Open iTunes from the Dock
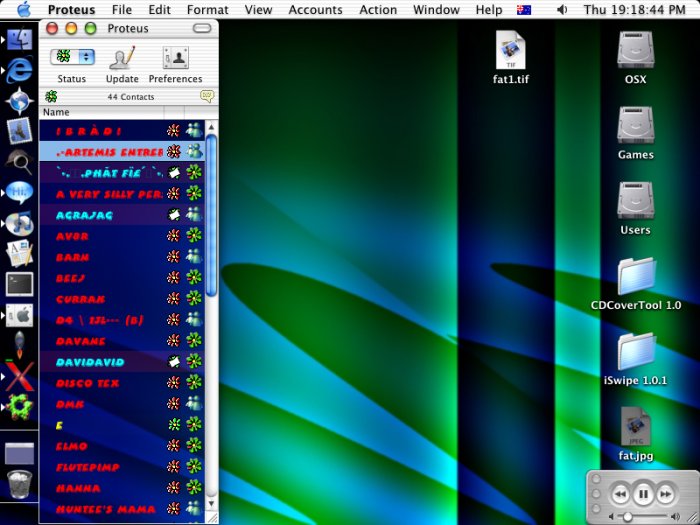The width and height of the screenshot is (700, 525). click(20, 223)
